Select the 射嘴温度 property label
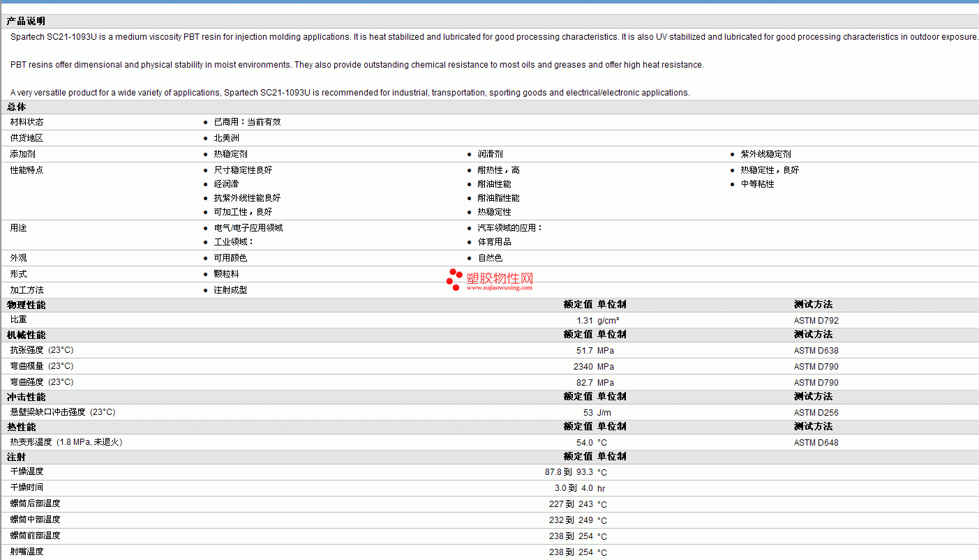The image size is (979, 560). coord(27,552)
